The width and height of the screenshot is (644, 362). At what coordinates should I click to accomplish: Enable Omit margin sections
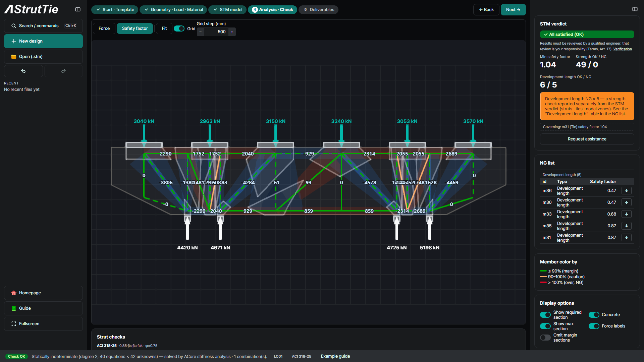tap(545, 338)
